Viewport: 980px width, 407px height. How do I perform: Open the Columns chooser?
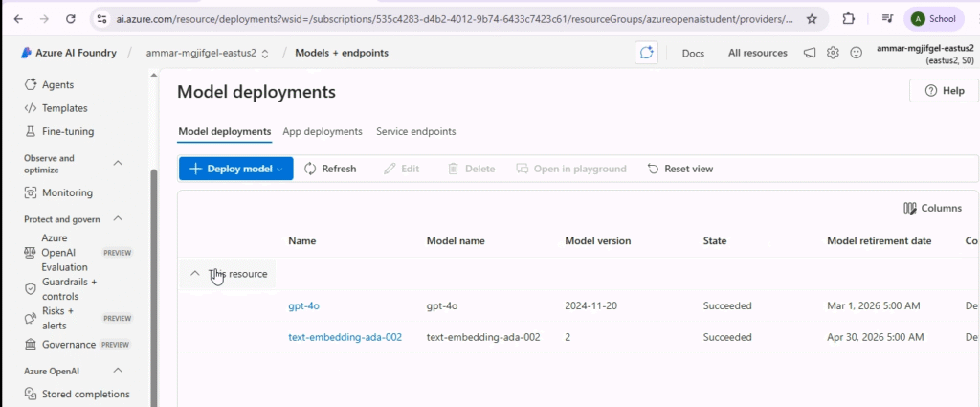pos(932,208)
